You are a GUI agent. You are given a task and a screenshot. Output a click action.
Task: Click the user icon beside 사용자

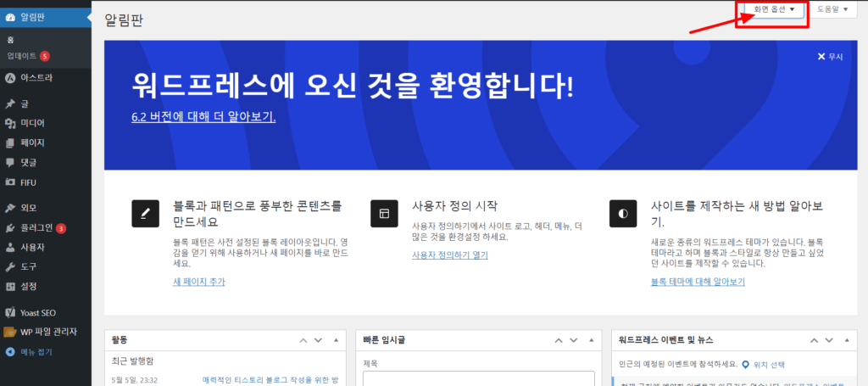tap(10, 248)
